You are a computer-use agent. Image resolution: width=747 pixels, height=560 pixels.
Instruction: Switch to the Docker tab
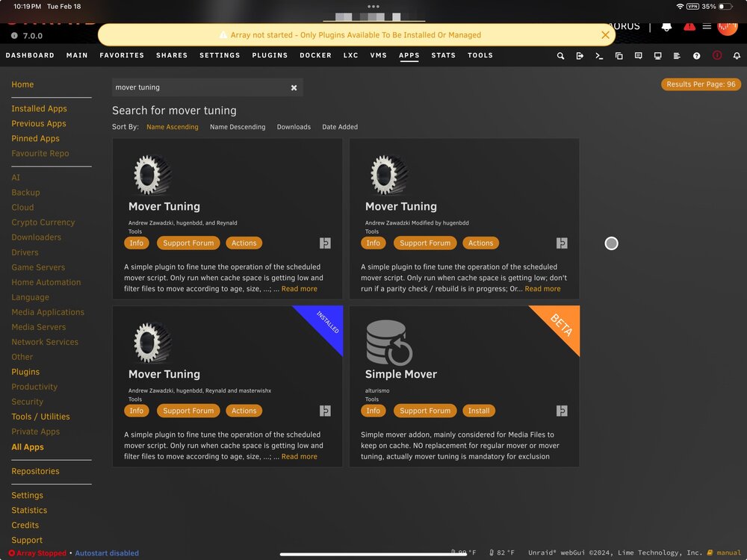tap(315, 55)
